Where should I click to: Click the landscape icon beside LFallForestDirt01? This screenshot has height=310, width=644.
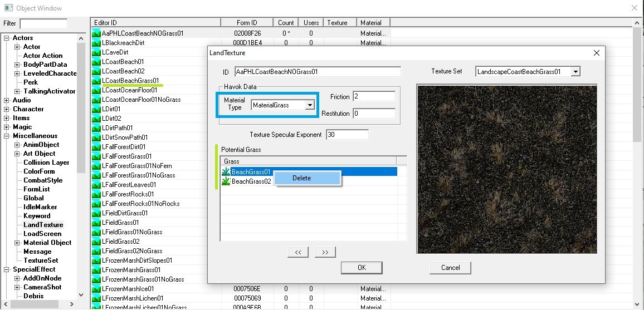click(x=96, y=146)
